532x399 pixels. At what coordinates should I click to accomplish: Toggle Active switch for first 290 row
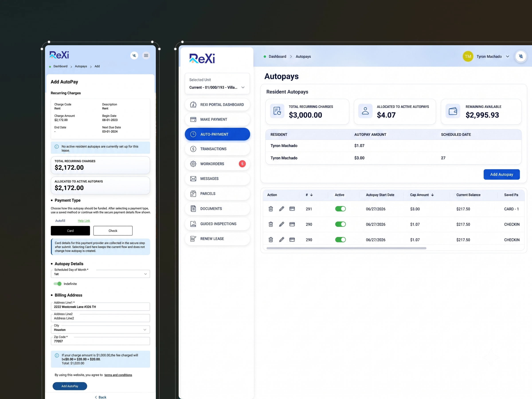(x=340, y=224)
